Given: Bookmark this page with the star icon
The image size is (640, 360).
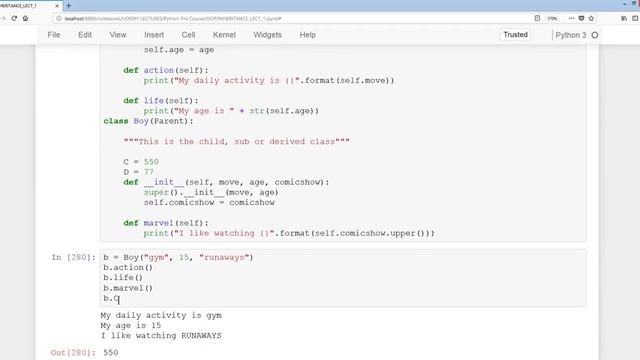Looking at the screenshot, I should [591, 18].
